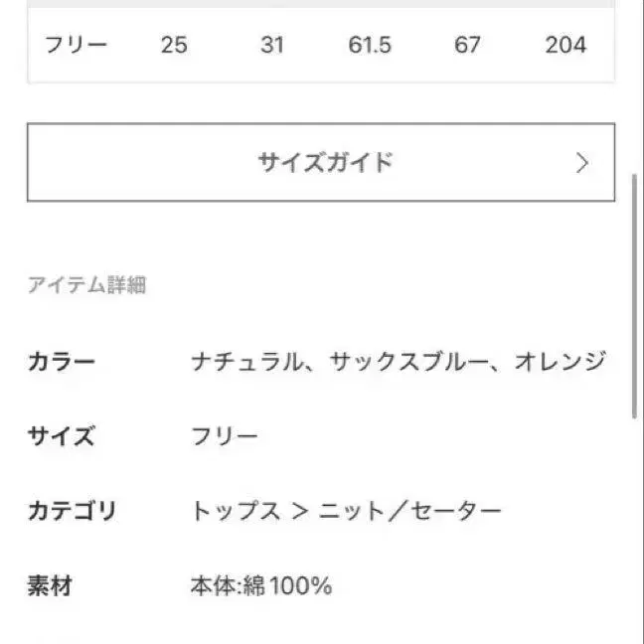Select the color list text starting with ナチュラル
644x644 pixels.
[x=398, y=362]
